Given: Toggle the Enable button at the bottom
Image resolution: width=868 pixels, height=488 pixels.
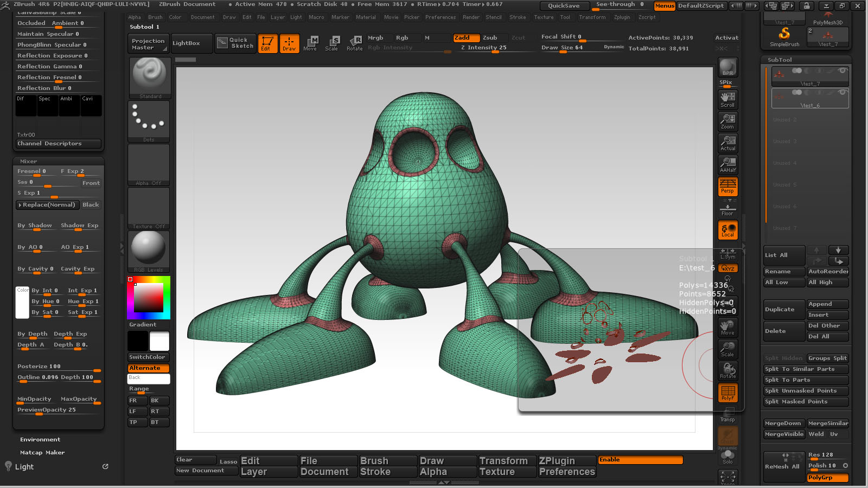Looking at the screenshot, I should tap(640, 460).
